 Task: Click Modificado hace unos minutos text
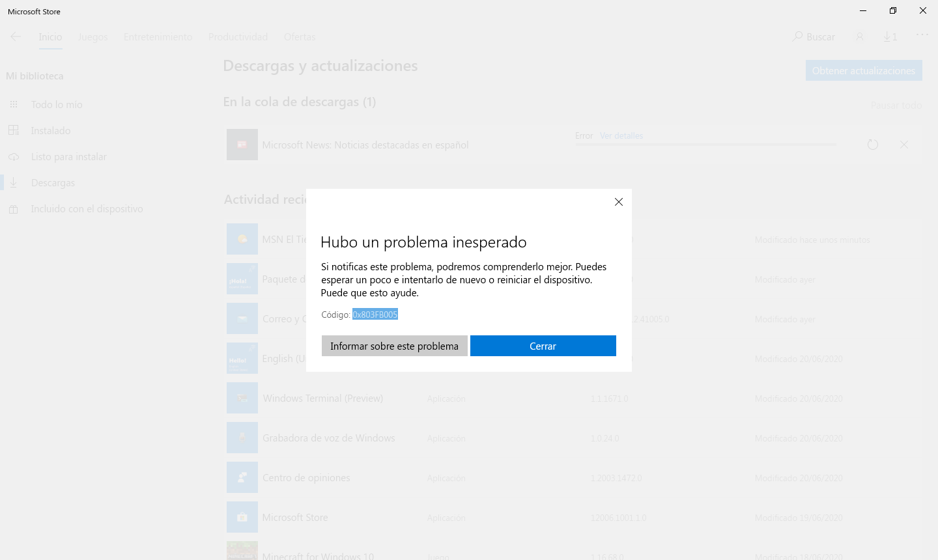[812, 240]
